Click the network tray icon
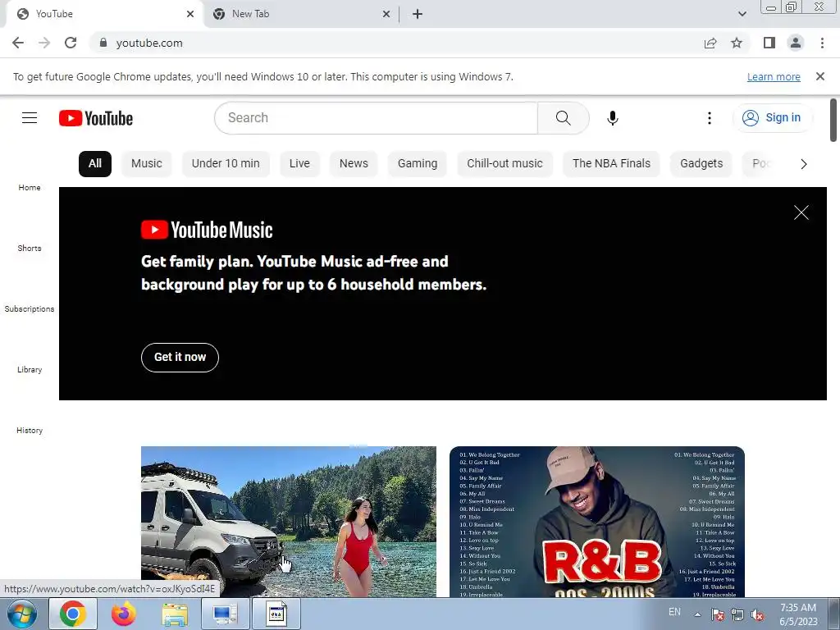Image resolution: width=840 pixels, height=630 pixels. (x=737, y=614)
